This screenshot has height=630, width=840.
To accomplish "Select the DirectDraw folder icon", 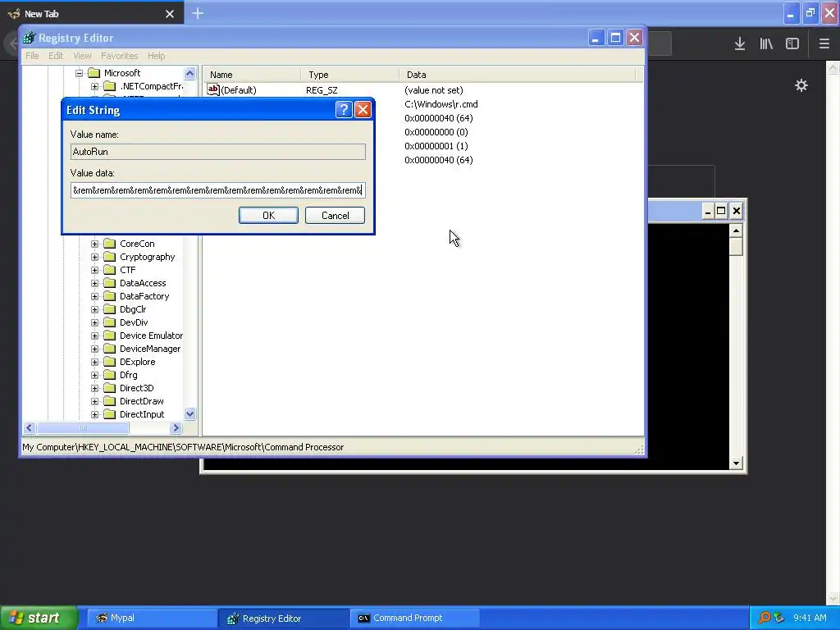I will point(109,401).
